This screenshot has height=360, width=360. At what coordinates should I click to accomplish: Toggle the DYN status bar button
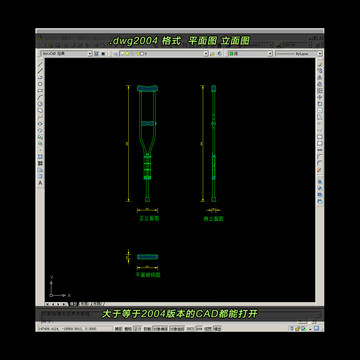199,328
